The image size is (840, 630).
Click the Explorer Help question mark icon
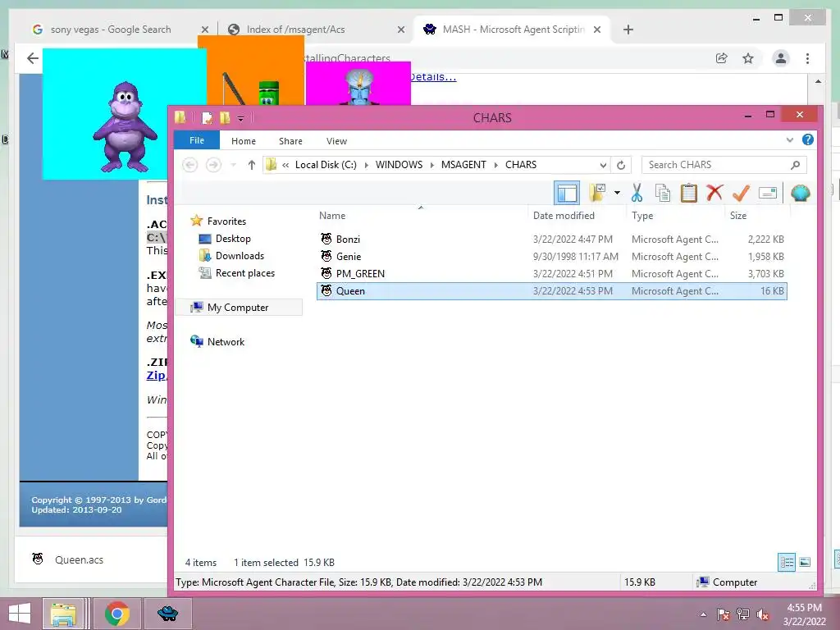(x=808, y=139)
